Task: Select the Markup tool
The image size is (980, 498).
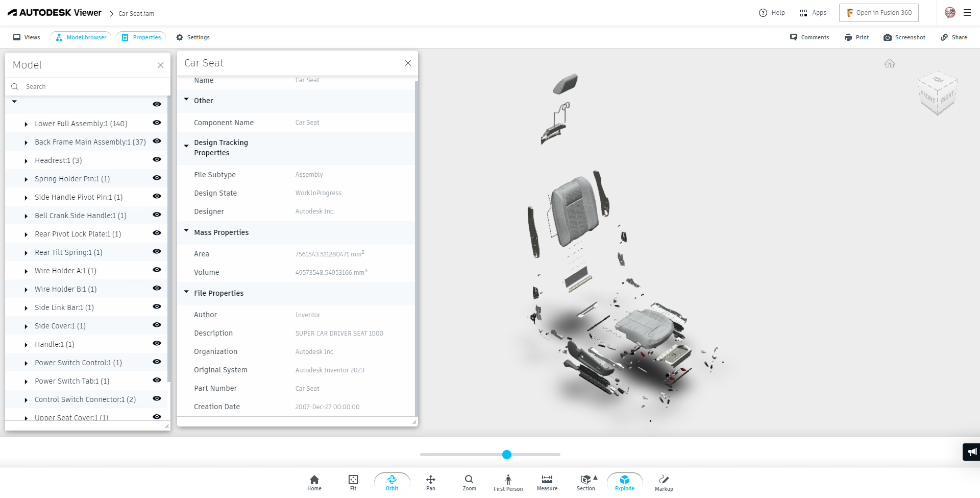Action: (x=664, y=481)
